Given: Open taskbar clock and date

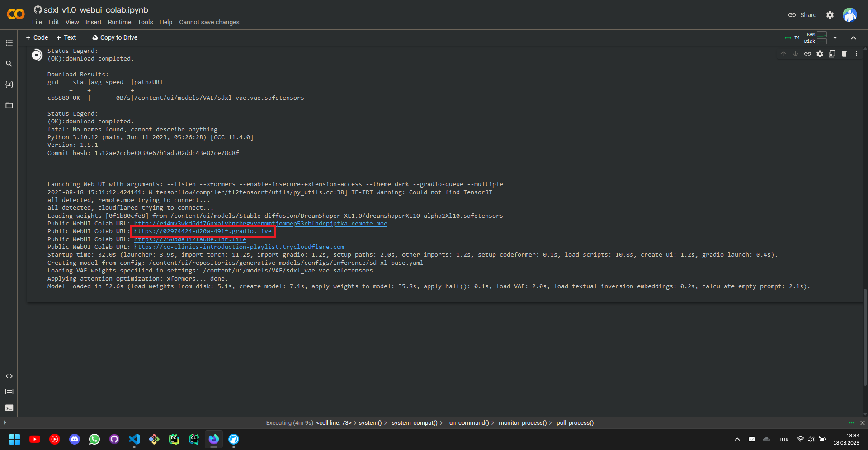Looking at the screenshot, I should click(846, 439).
